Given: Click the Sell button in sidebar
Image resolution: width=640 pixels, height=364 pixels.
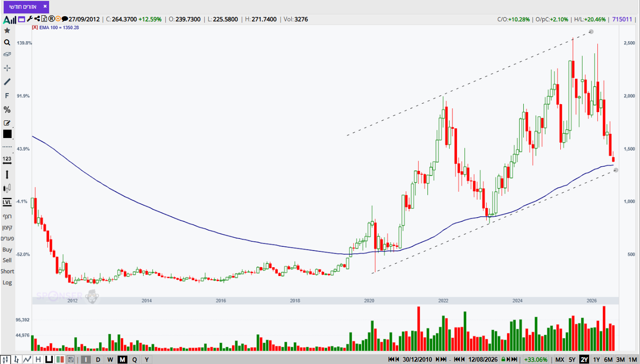Looking at the screenshot, I should (x=7, y=260).
